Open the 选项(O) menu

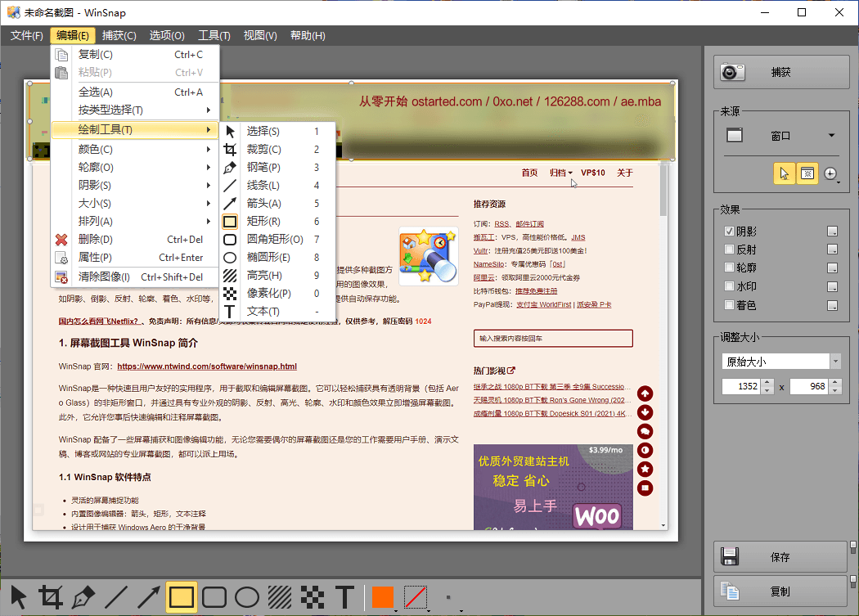tap(167, 36)
